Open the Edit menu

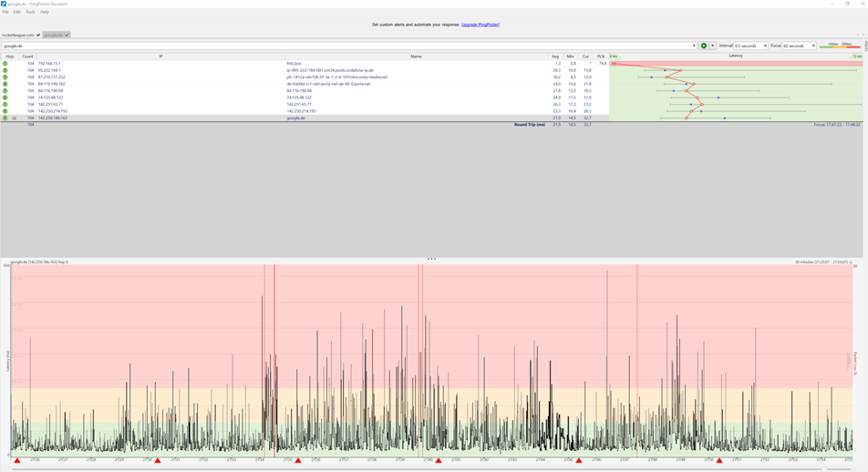click(x=16, y=12)
